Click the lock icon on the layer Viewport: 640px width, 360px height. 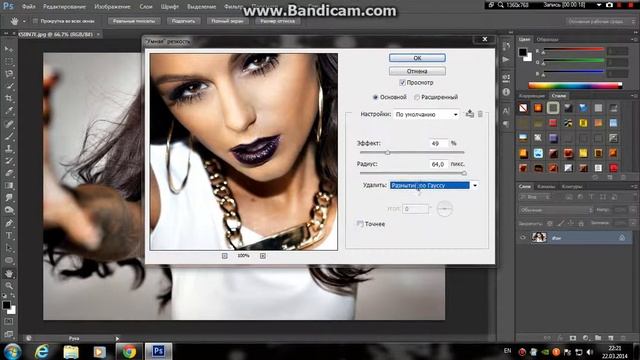pos(622,237)
